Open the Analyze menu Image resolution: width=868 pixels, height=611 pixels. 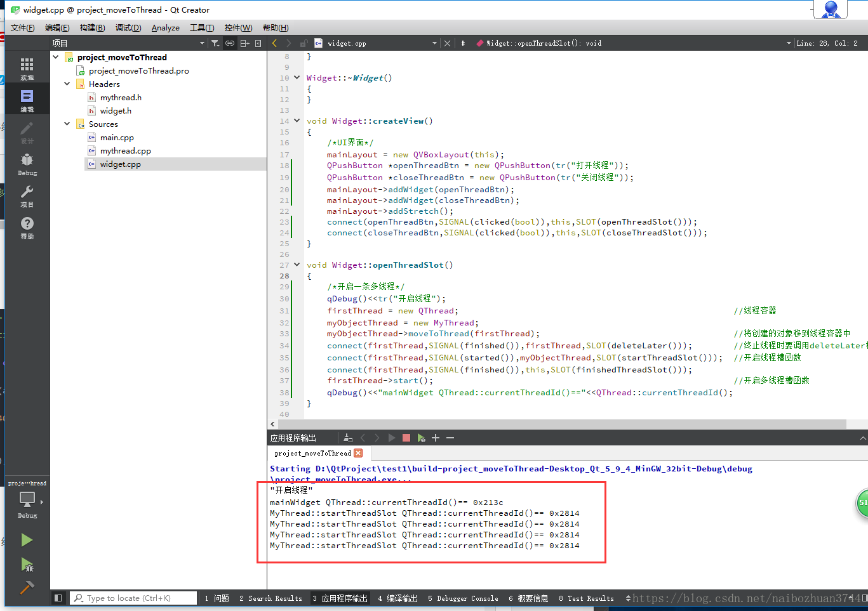point(165,28)
